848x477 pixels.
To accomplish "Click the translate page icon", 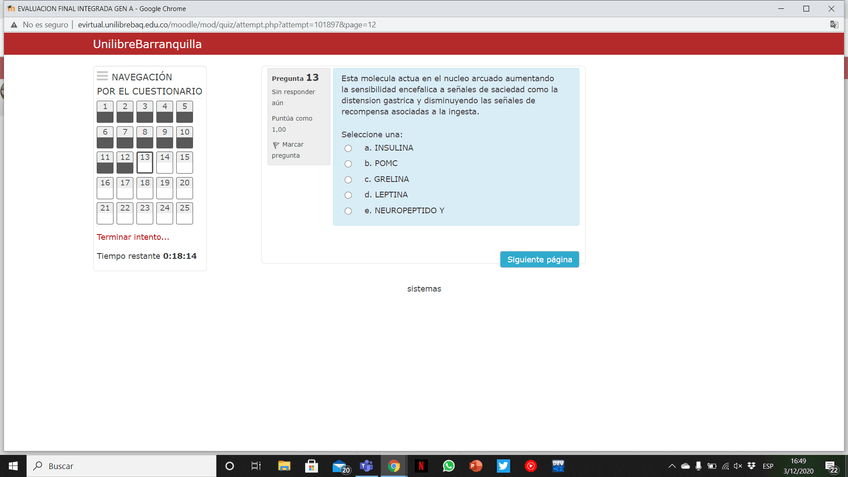I will 834,25.
